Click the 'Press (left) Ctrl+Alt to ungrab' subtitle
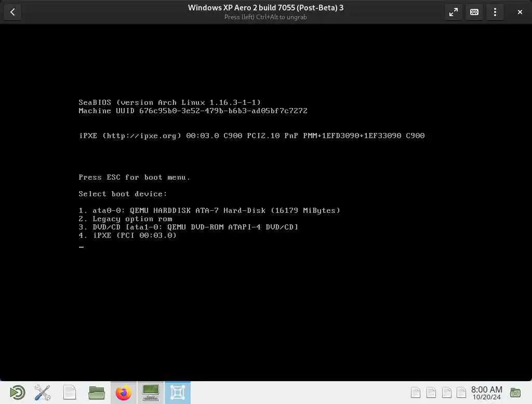Screen dimensions: 532x404 (265, 17)
